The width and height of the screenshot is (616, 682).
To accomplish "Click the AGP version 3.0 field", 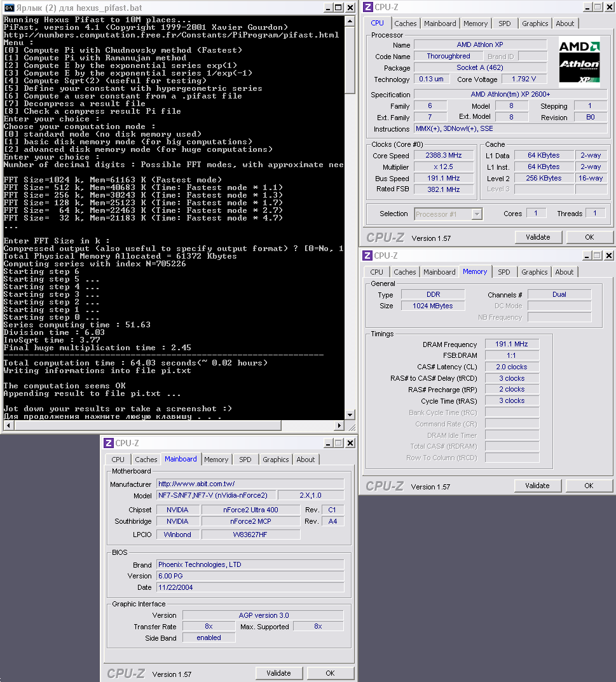I will pyautogui.click(x=264, y=615).
